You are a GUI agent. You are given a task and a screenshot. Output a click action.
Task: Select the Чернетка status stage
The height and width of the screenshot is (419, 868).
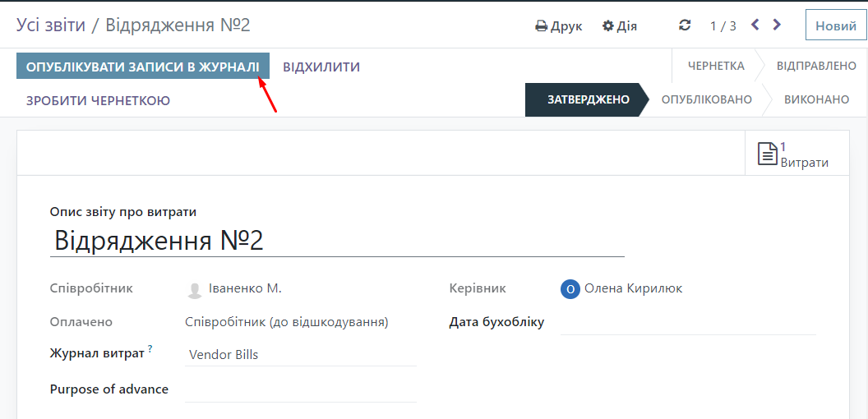tap(716, 66)
